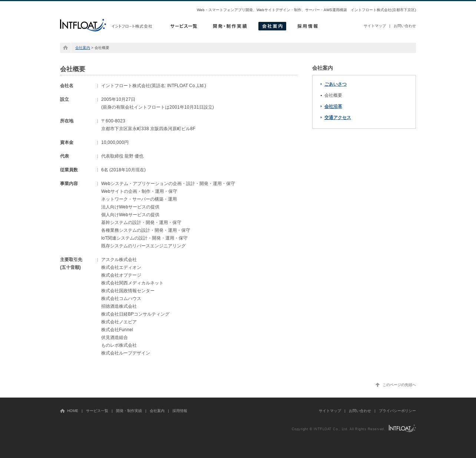The image size is (476, 458).
Task: Open 会社沿革 in sidebar
Action: (x=333, y=106)
